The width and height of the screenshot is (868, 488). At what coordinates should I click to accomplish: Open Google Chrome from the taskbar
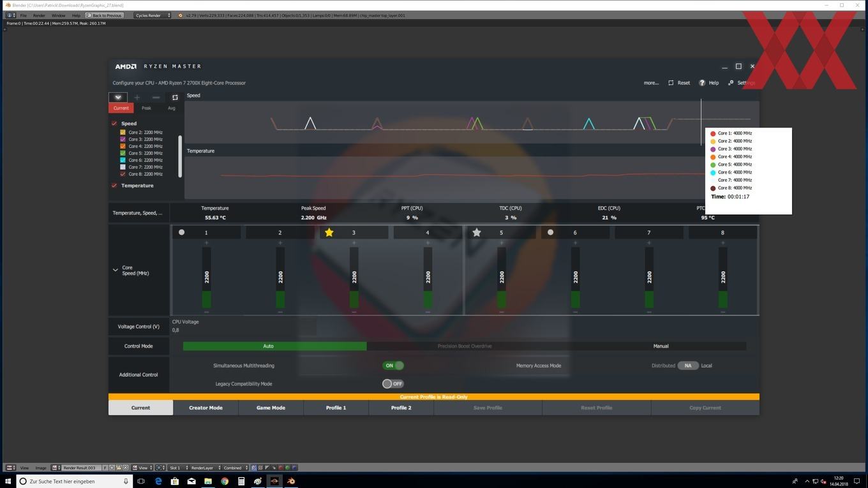click(x=225, y=481)
